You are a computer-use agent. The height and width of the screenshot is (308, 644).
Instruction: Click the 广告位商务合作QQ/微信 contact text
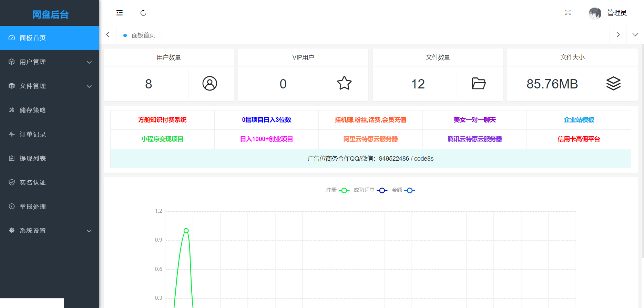pos(370,159)
